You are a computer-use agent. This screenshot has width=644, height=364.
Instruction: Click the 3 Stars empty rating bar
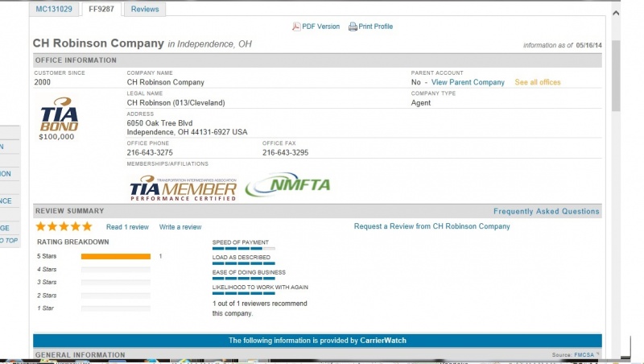116,282
